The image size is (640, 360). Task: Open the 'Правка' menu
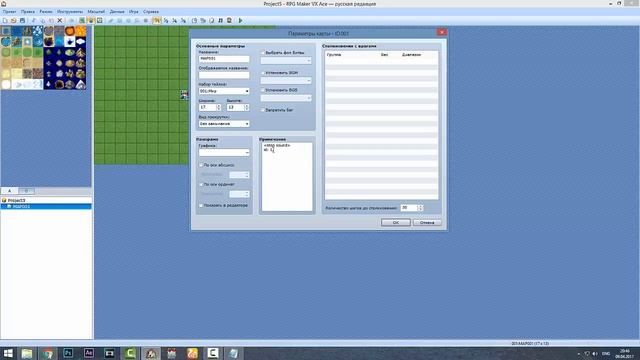pos(28,12)
